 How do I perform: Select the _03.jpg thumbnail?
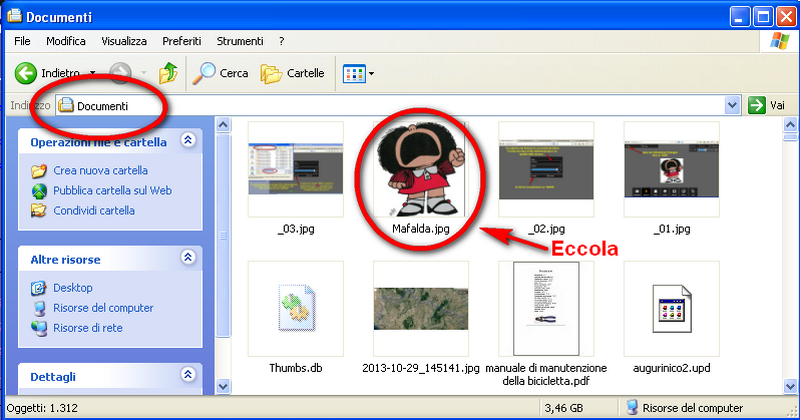point(295,169)
